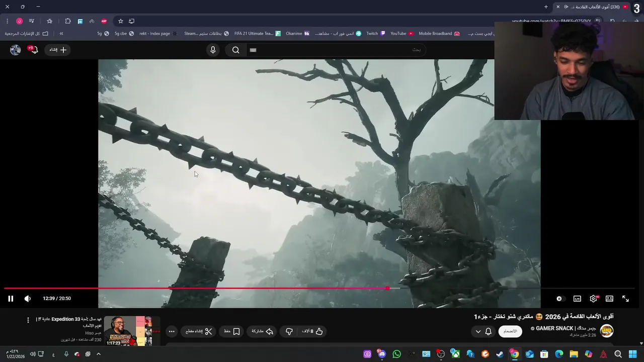The height and width of the screenshot is (362, 644).
Task: Dislike the video with thumbs-down
Action: pyautogui.click(x=289, y=331)
